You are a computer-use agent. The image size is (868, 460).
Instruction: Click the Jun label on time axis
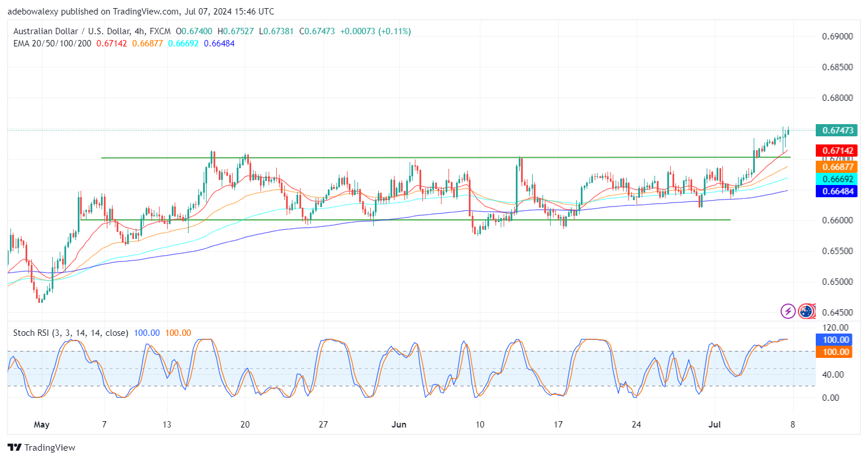tap(398, 424)
